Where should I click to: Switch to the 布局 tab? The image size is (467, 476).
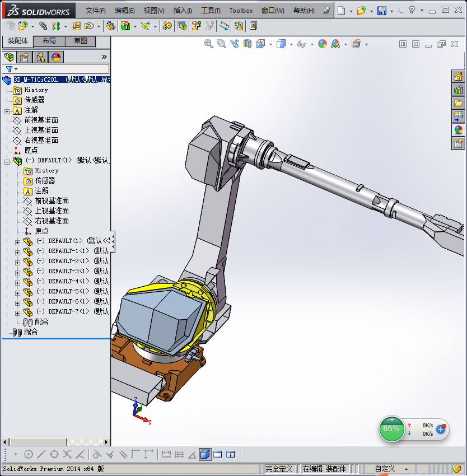(49, 41)
